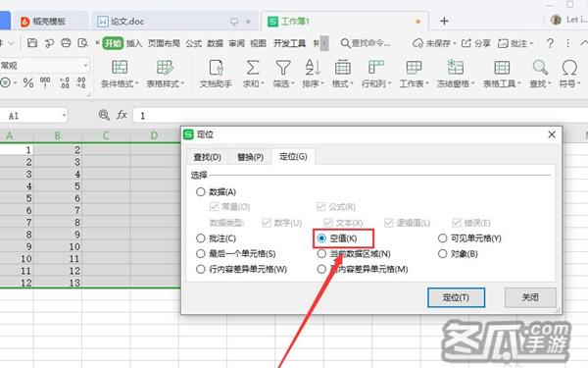The image size is (588, 368).
Task: Open the 格式 format tool
Action: coord(342,74)
